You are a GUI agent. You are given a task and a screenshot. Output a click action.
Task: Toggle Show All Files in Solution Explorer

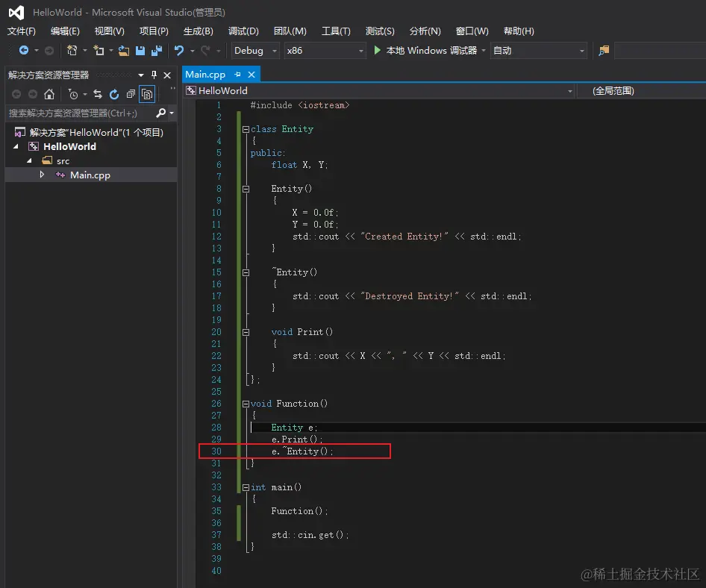(x=147, y=94)
